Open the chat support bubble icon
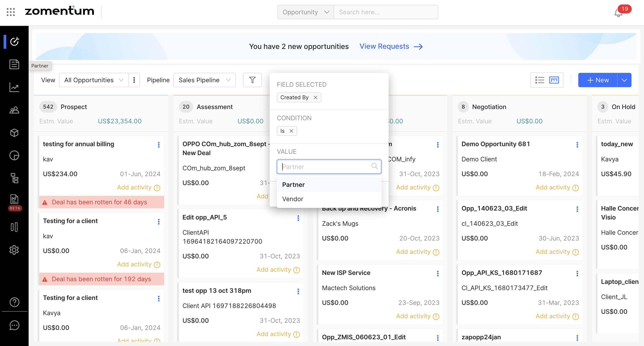Image resolution: width=644 pixels, height=346 pixels. [14, 325]
